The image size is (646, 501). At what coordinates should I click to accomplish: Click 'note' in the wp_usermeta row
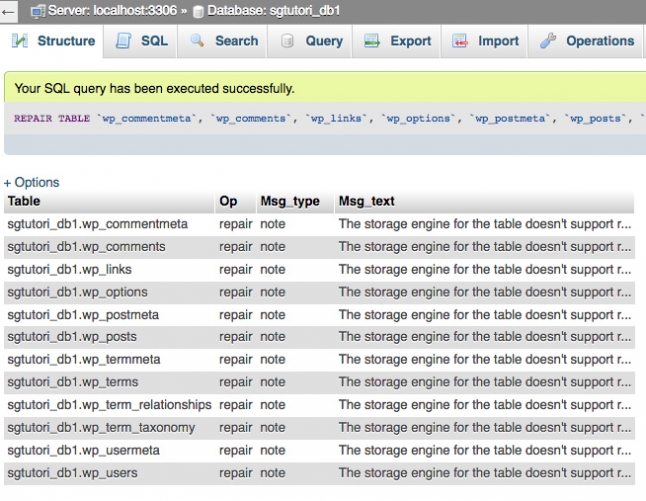point(273,450)
